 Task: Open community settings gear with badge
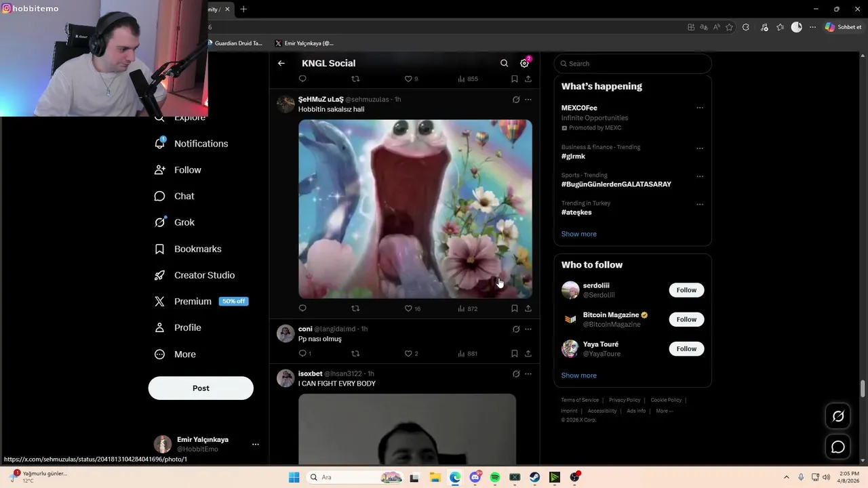(x=524, y=63)
